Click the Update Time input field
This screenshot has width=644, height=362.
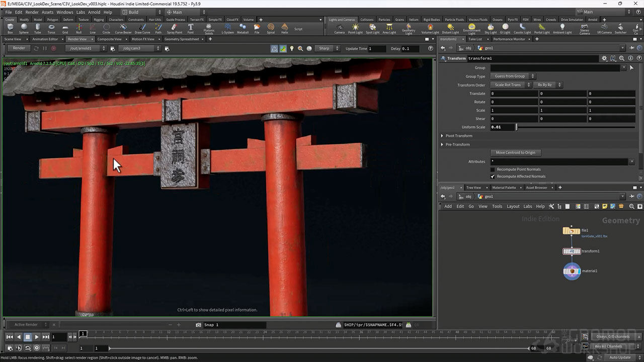[x=377, y=49]
